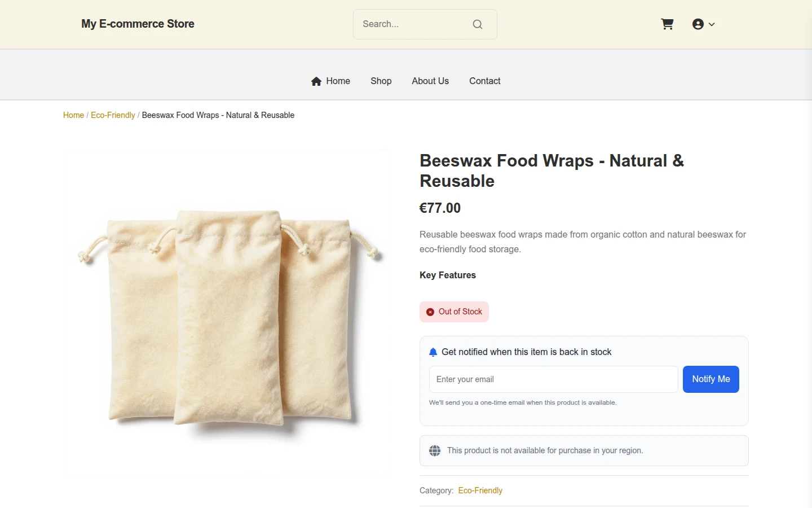Screen dimensions: 812x508
Task: Click the red out-of-stock icon
Action: (430, 312)
